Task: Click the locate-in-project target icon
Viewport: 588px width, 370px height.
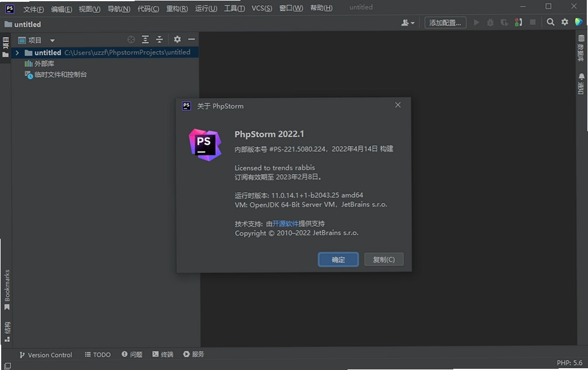Action: click(131, 40)
